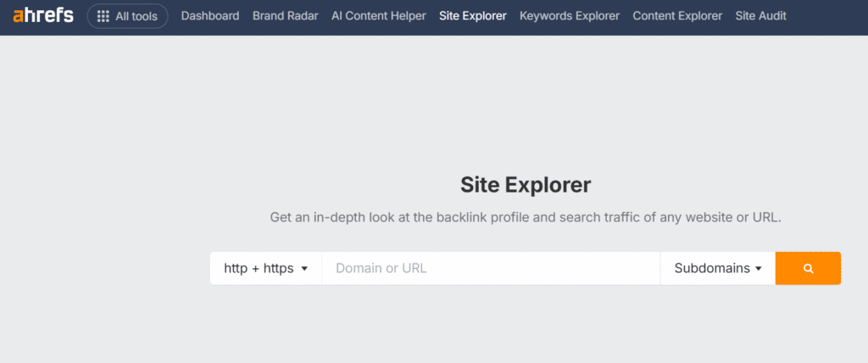Viewport: 868px width, 363px height.
Task: Open the All tools grid menu
Action: 127,16
